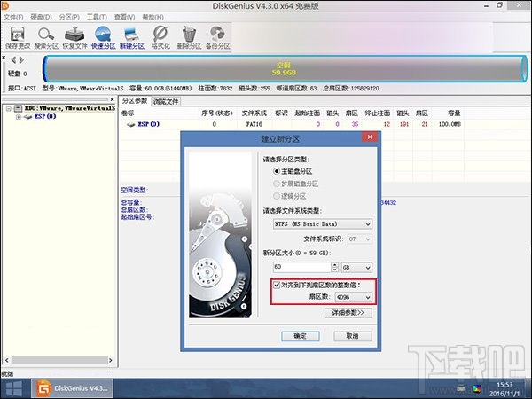Viewport: 532px width, 399px height.
Task: Select Primary Partition (主磁盘分区) radio button
Action: (277, 171)
